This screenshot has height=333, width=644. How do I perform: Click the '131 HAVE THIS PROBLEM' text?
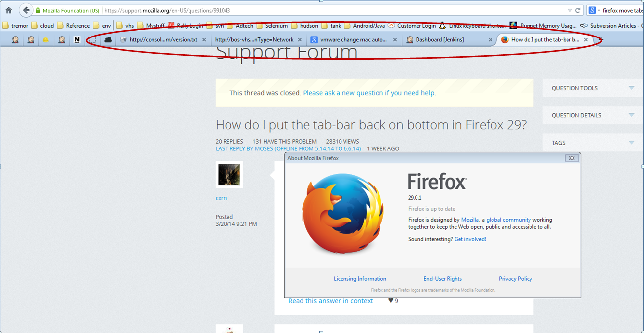[x=285, y=141]
